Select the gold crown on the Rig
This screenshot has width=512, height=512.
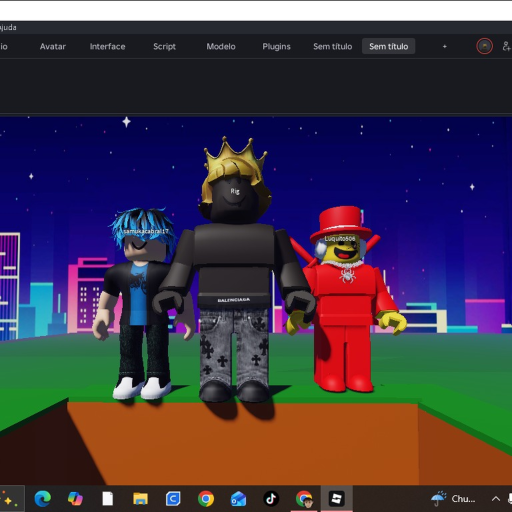235,153
